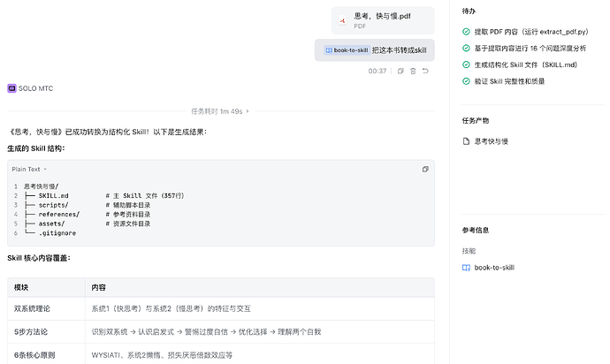Expand the 任务耗时 1m 49s details
Viewport: 610px width, 364px height.
point(220,111)
